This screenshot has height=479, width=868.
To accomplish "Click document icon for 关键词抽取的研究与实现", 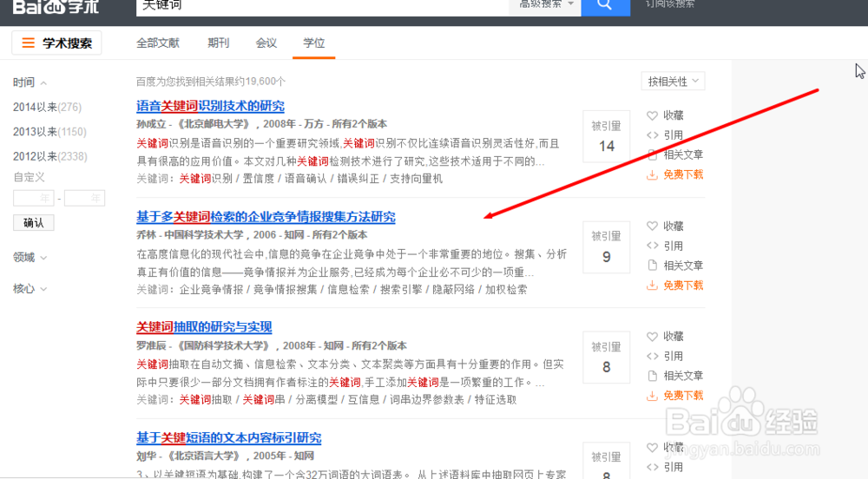I will (652, 376).
